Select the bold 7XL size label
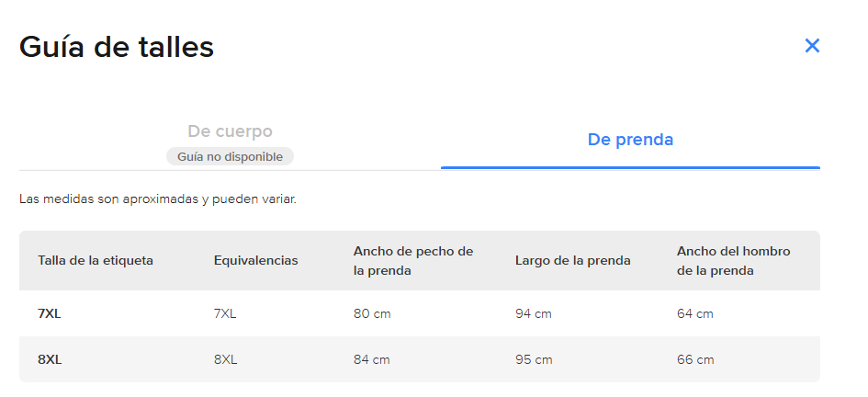 [x=50, y=313]
